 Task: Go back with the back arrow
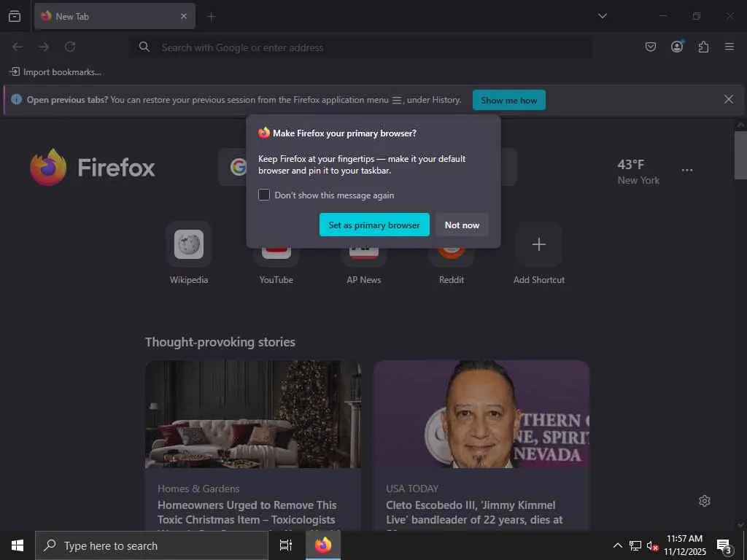pyautogui.click(x=18, y=47)
